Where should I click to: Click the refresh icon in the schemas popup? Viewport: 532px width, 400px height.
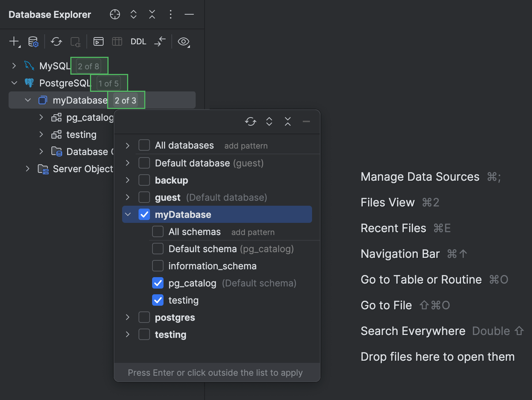(x=250, y=121)
